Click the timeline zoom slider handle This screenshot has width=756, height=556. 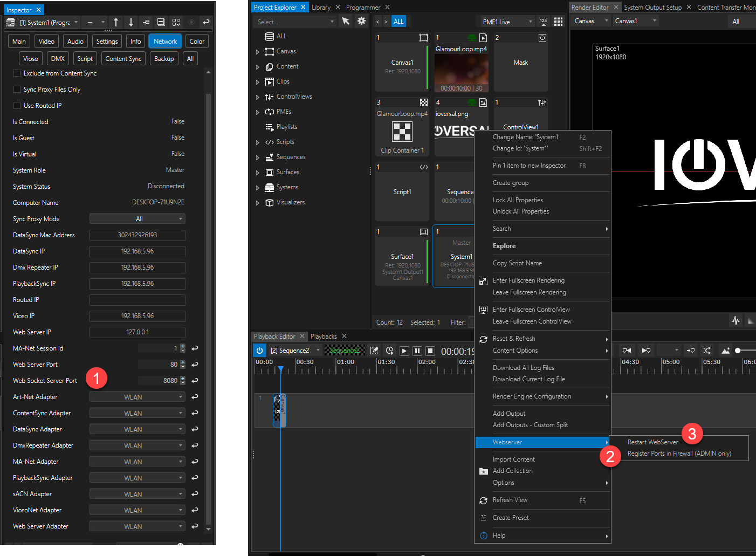[x=738, y=351]
